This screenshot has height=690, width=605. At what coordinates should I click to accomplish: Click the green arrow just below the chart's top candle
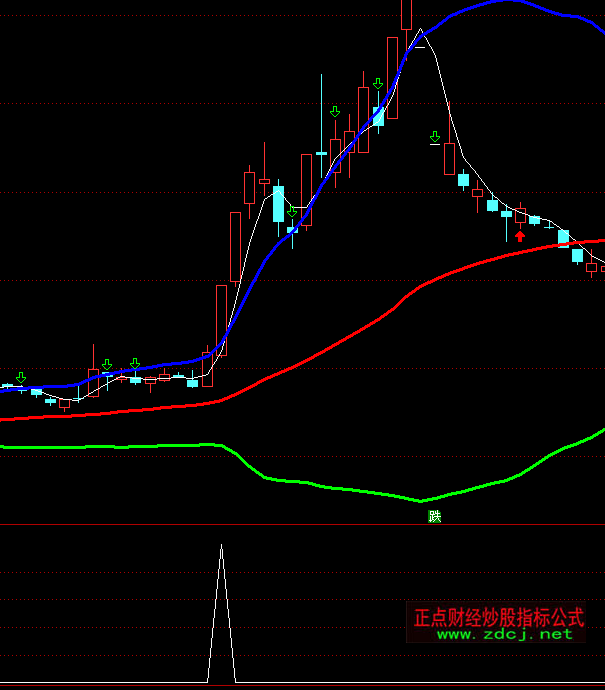click(378, 84)
